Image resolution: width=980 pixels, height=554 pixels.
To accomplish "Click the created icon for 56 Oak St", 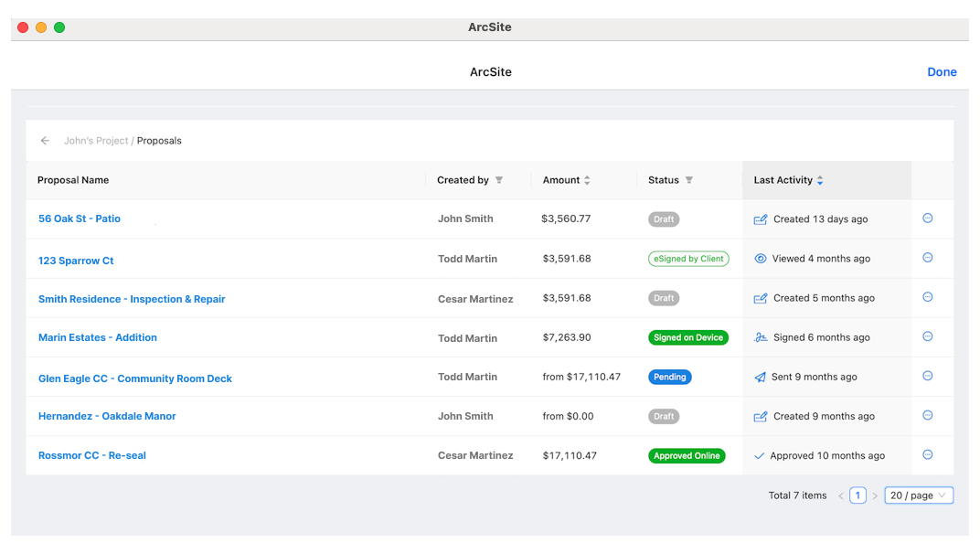I will [x=760, y=219].
